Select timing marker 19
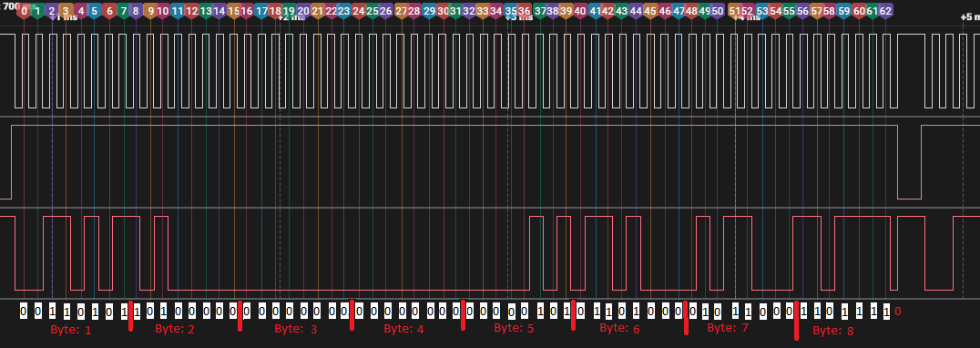980x348 pixels. pos(289,11)
